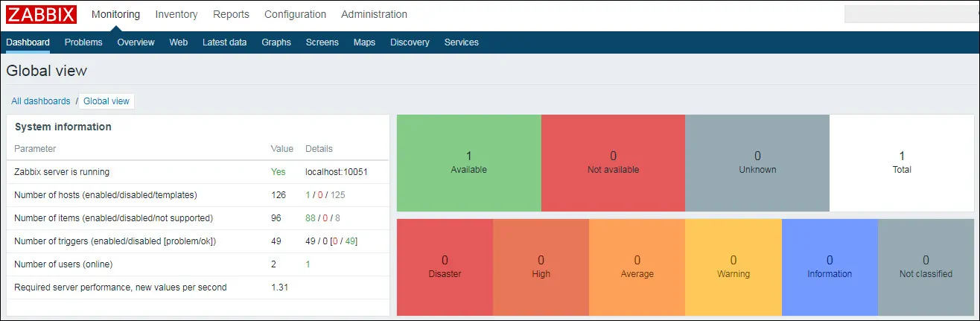Go to the Latest data tab

[x=224, y=42]
